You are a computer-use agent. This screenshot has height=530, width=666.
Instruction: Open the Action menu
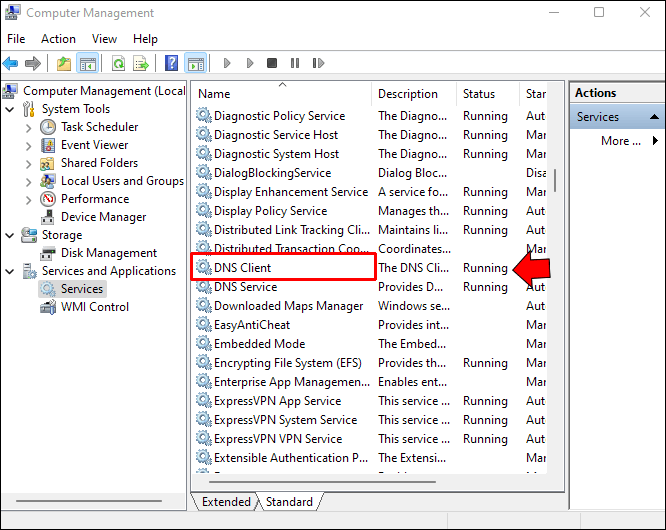(x=58, y=39)
